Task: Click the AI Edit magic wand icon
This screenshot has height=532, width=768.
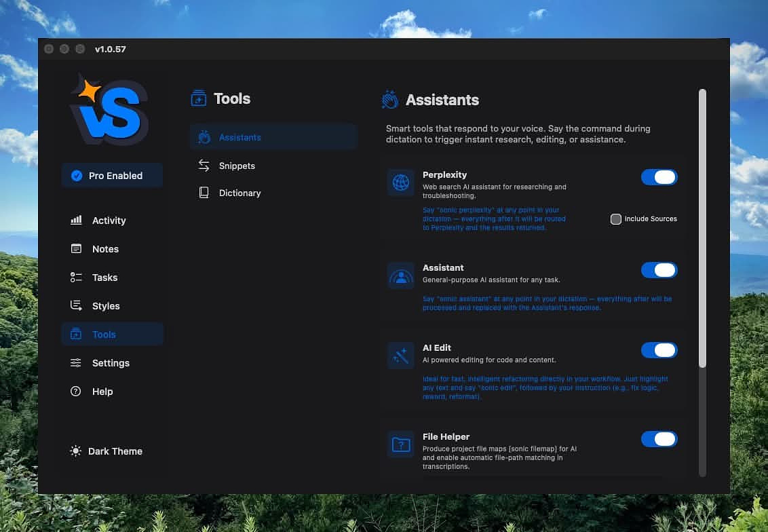Action: pyautogui.click(x=401, y=356)
